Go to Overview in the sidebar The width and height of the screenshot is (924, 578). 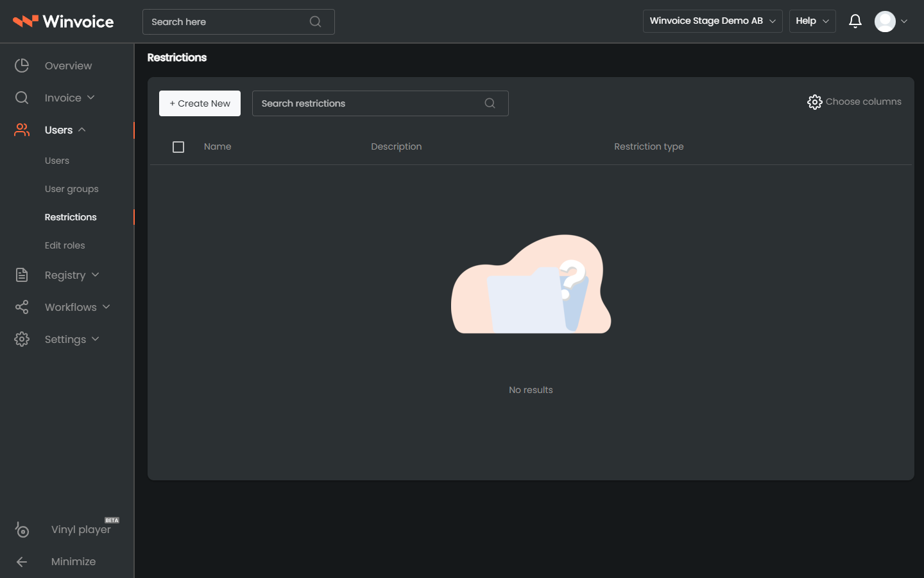[68, 66]
